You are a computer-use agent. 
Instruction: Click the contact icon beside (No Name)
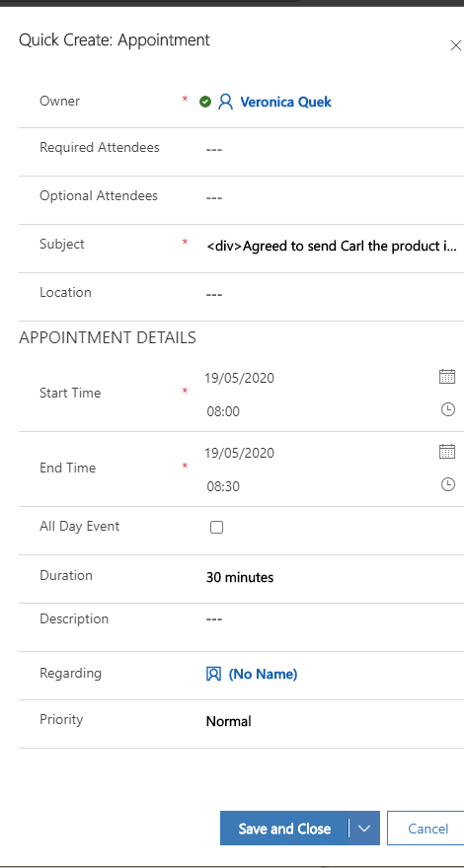(213, 674)
